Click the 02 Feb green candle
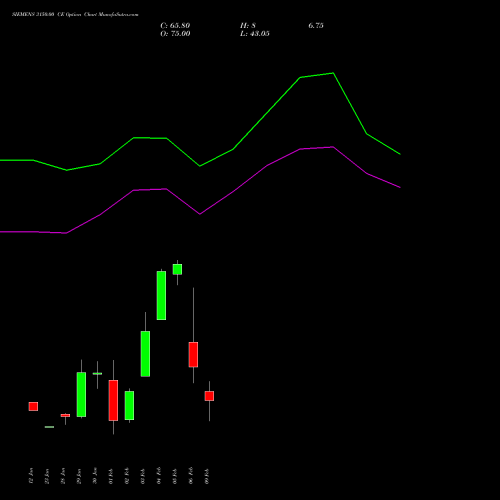The width and height of the screenshot is (500, 500). click(x=129, y=405)
